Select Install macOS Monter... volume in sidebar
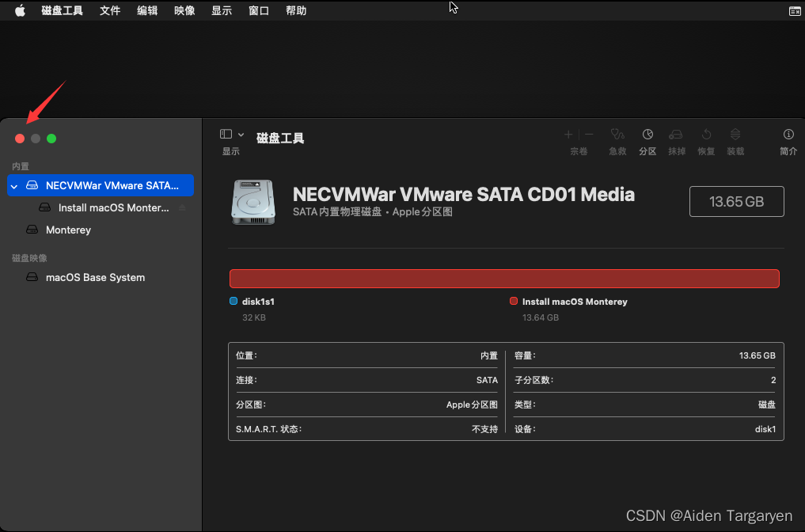 coord(113,208)
